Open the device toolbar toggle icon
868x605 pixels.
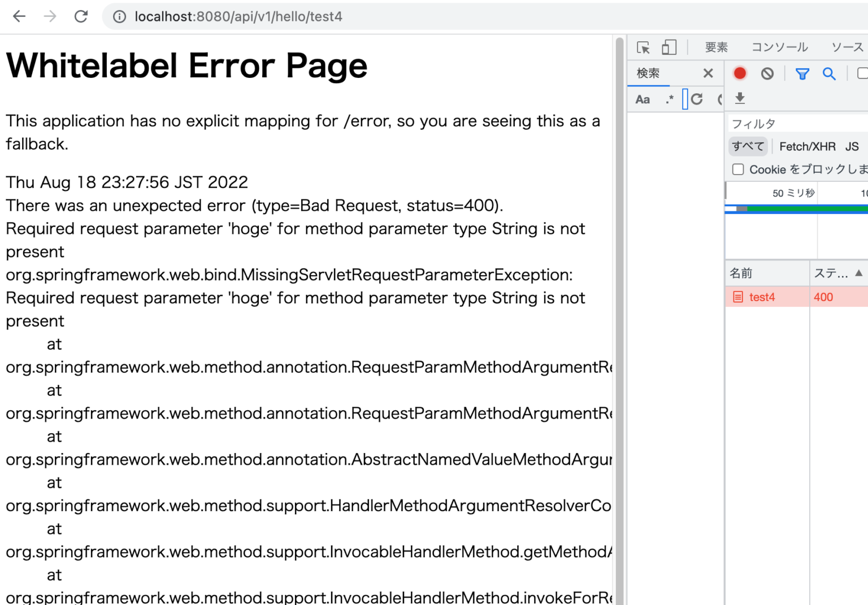[x=669, y=47]
